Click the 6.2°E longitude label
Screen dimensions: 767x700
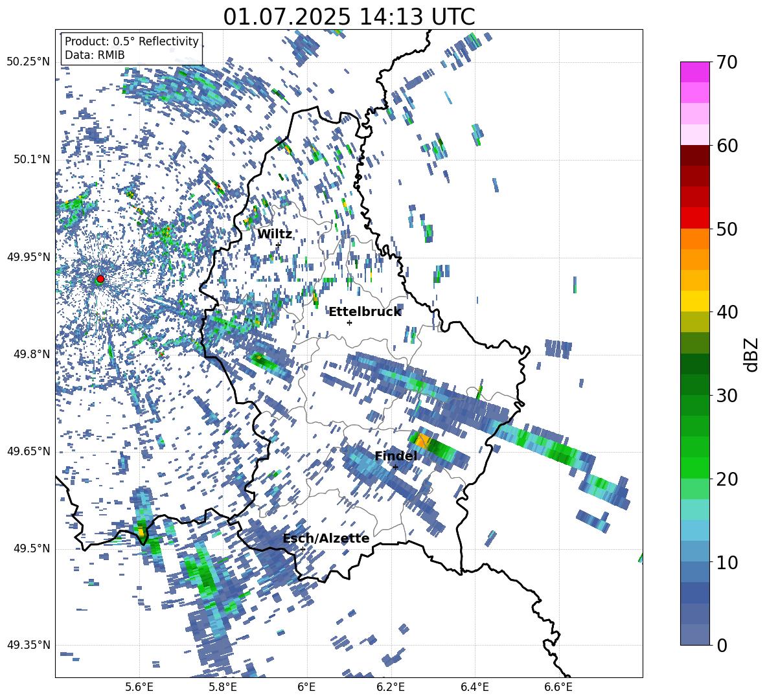[391, 687]
